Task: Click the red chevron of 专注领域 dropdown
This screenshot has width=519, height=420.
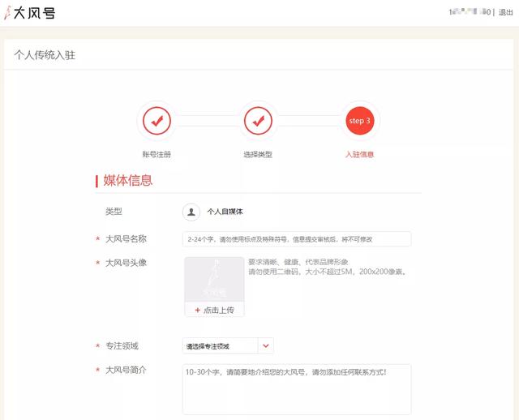Action: [266, 346]
